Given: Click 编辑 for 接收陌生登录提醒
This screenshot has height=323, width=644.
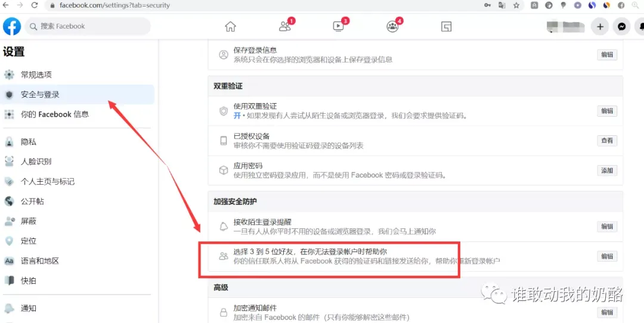Looking at the screenshot, I should [607, 226].
